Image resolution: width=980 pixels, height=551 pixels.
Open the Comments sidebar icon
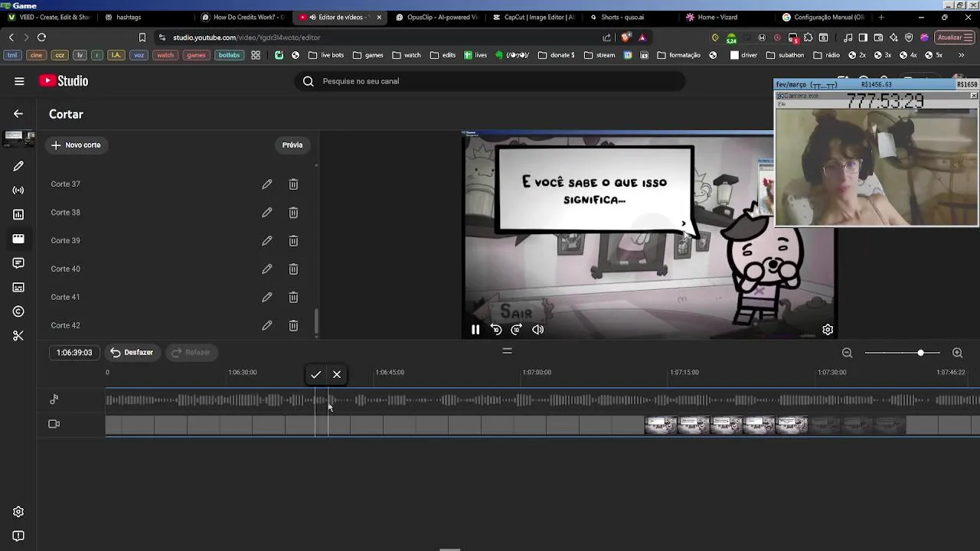18,263
